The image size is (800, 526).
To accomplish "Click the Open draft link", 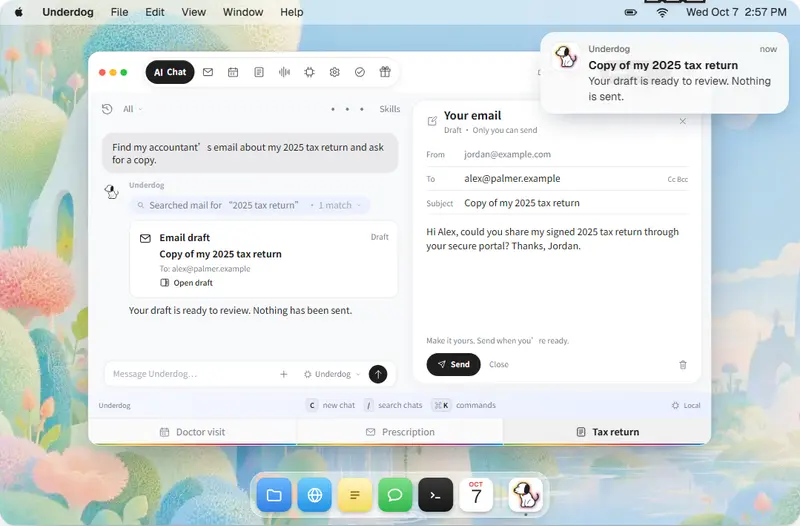I will click(187, 283).
